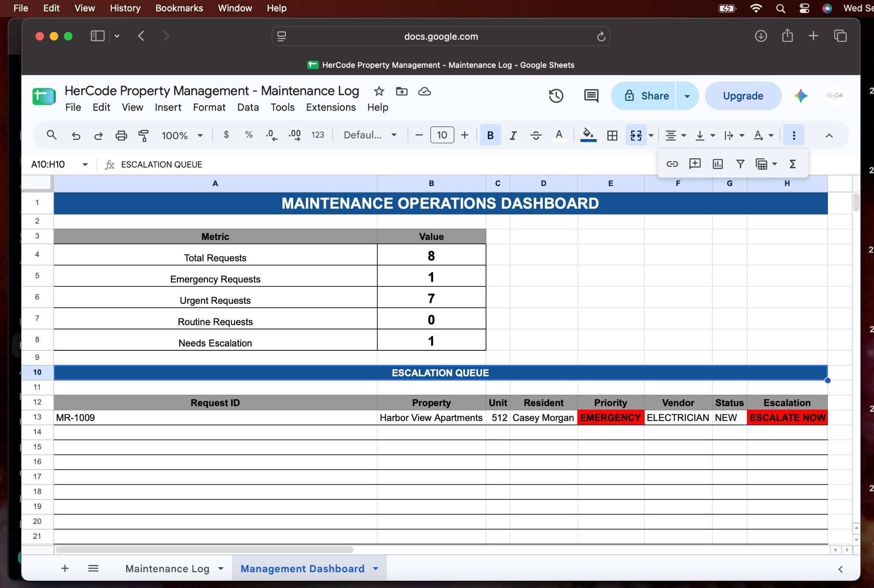Expand the Share options dropdown arrow
The height and width of the screenshot is (588, 874).
point(687,96)
